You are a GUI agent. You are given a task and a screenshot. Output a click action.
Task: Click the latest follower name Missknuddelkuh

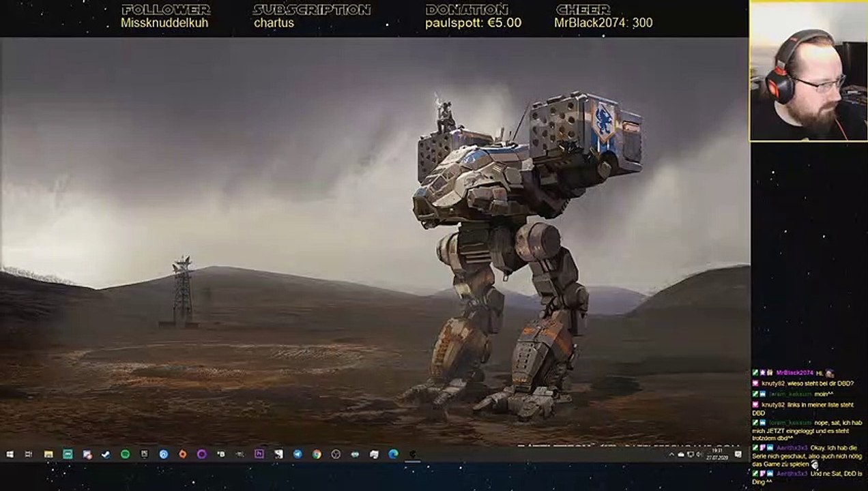(164, 23)
